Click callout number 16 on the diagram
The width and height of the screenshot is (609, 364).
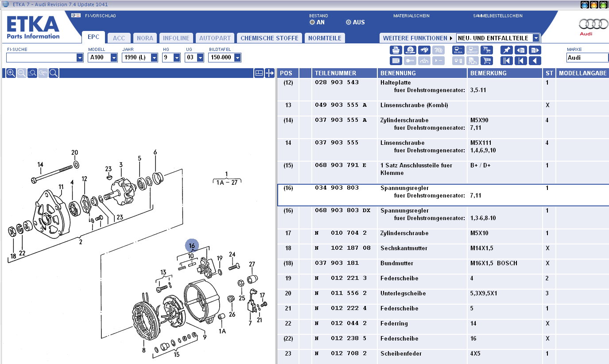click(x=192, y=246)
